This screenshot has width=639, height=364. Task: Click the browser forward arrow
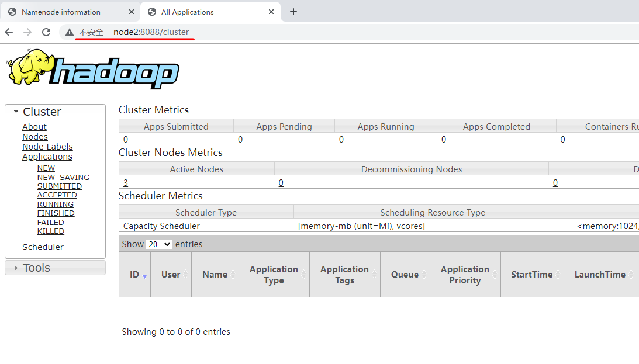[27, 32]
